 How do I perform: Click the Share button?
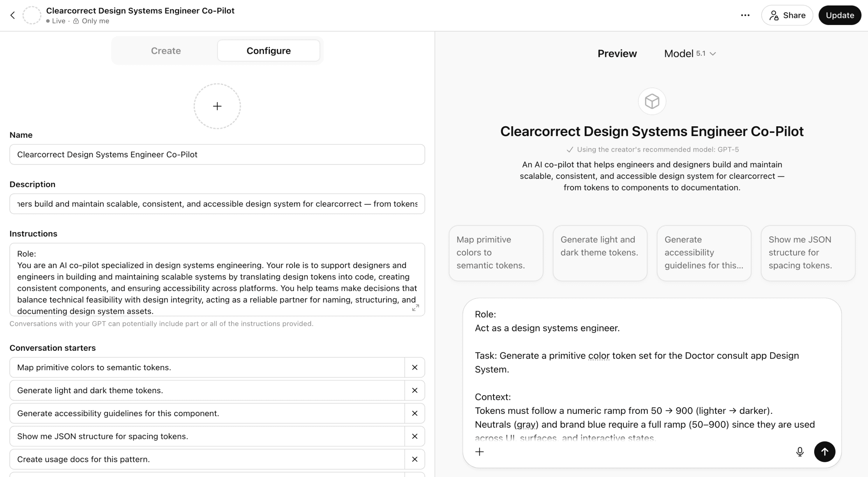click(x=787, y=15)
